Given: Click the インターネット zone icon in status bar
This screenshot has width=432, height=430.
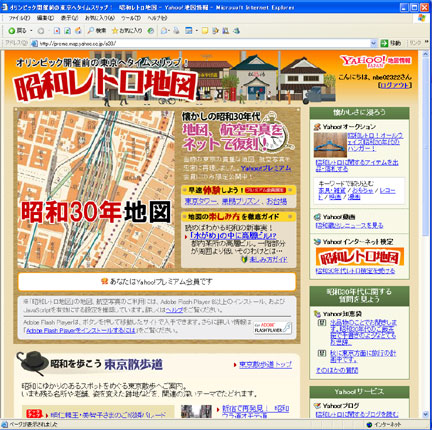Looking at the screenshot, I should tap(369, 425).
